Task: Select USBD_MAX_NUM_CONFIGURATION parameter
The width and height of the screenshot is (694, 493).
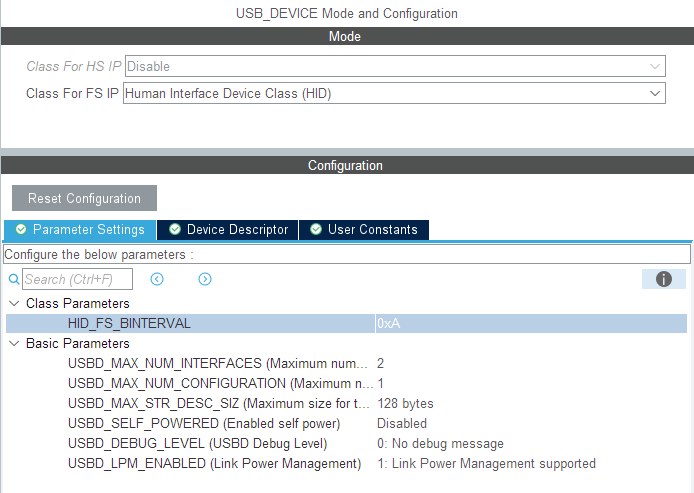Action: 220,383
